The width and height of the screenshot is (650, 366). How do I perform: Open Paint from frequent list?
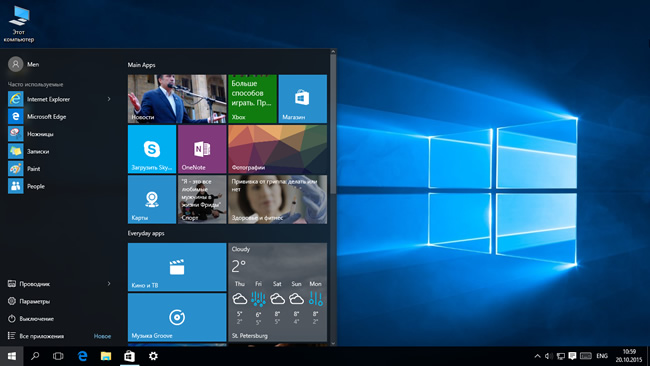point(60,169)
